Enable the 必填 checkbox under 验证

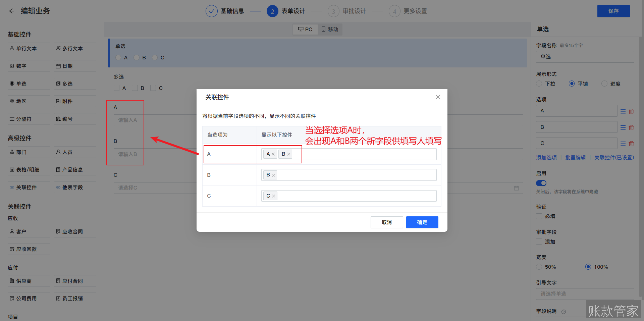click(539, 216)
